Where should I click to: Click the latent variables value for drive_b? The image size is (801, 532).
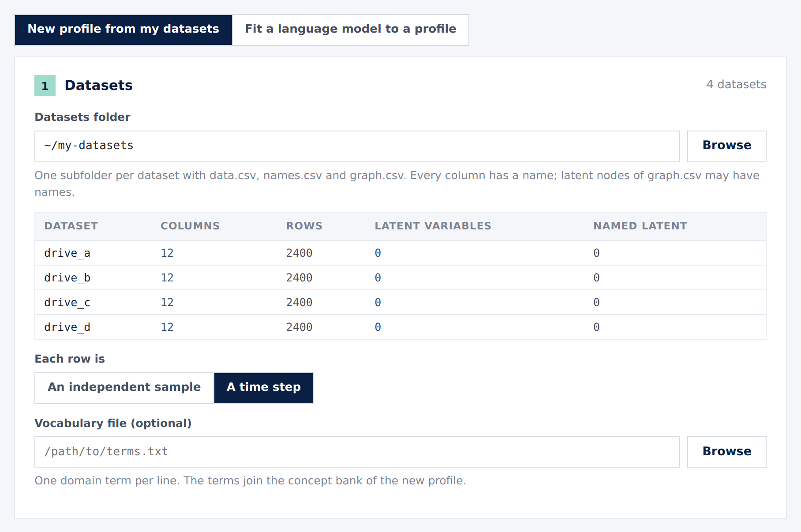[x=378, y=278]
